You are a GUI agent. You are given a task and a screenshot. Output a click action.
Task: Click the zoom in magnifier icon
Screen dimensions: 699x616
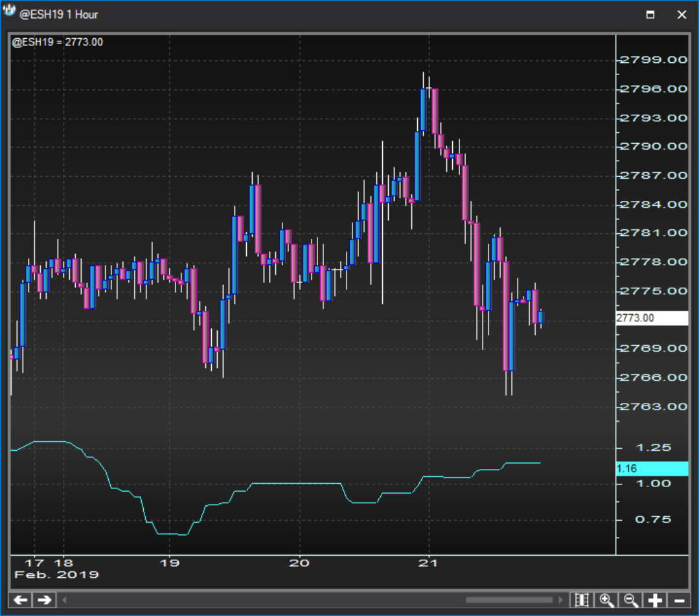606,600
